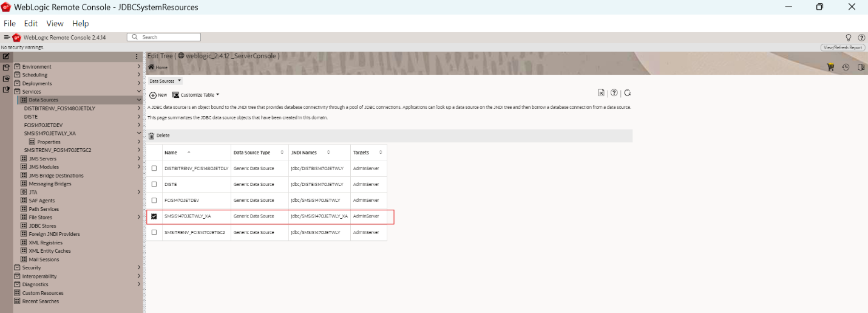This screenshot has width=868, height=313.
Task: Click the Delete trash icon
Action: pyautogui.click(x=152, y=136)
